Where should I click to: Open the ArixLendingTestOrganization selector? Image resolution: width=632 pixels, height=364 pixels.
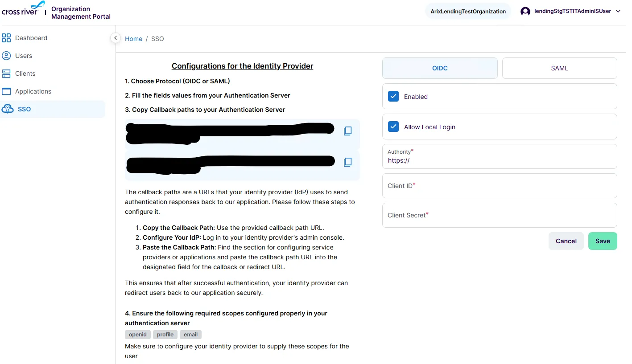pyautogui.click(x=468, y=12)
